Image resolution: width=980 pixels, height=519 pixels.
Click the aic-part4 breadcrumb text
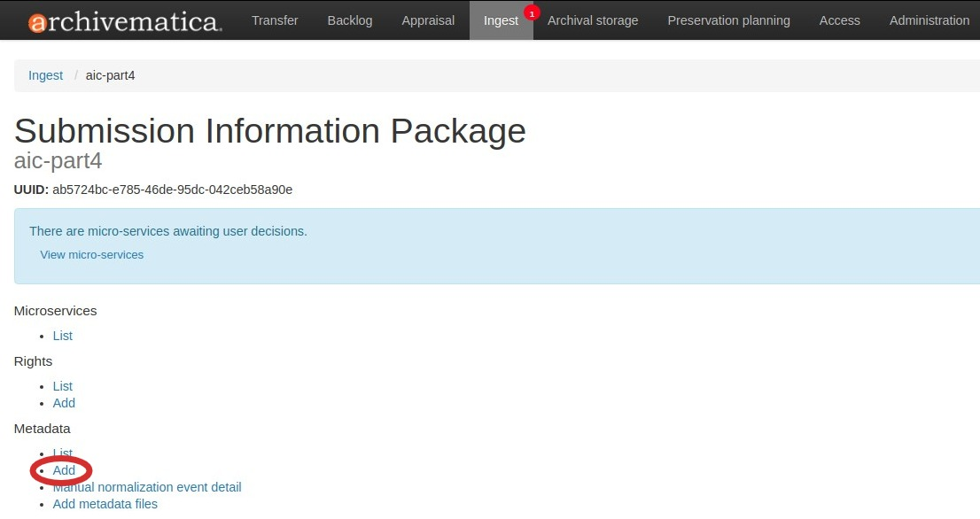[x=110, y=75]
